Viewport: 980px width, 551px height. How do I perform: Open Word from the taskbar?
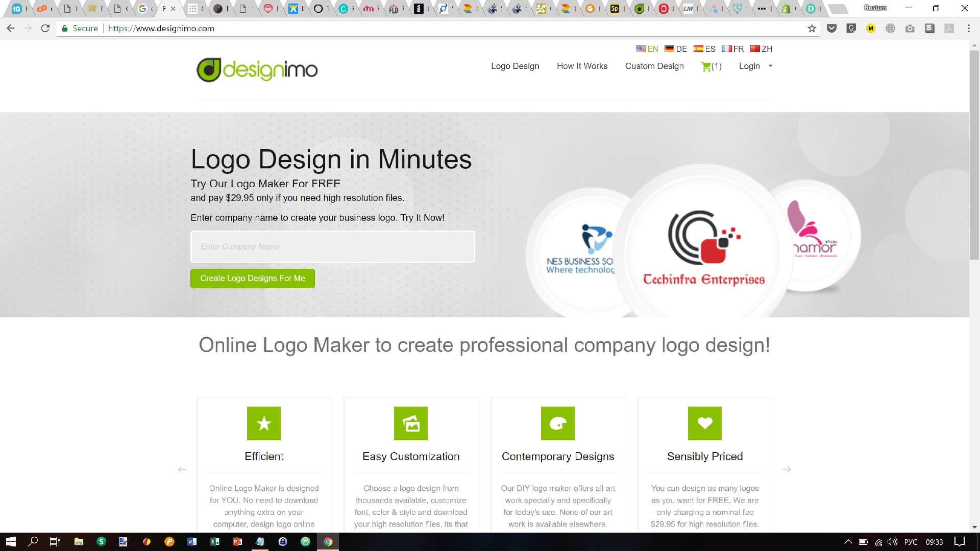(x=192, y=542)
